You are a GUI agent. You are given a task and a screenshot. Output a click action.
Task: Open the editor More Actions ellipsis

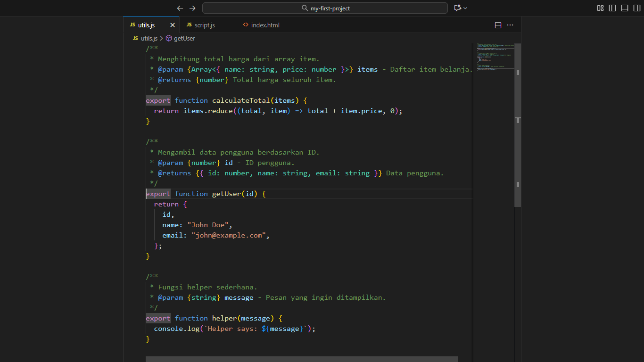click(510, 25)
